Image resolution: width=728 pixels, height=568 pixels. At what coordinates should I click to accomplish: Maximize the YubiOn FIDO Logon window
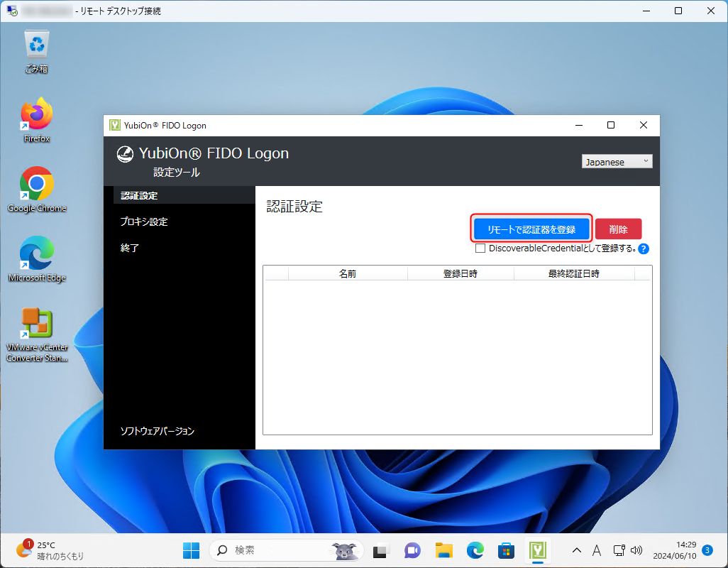click(611, 126)
